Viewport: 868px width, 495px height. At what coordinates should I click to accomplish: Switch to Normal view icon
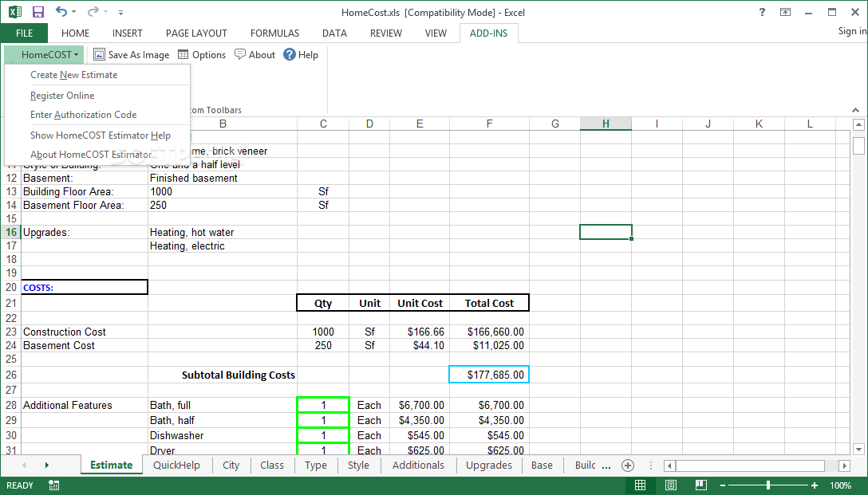pyautogui.click(x=640, y=485)
